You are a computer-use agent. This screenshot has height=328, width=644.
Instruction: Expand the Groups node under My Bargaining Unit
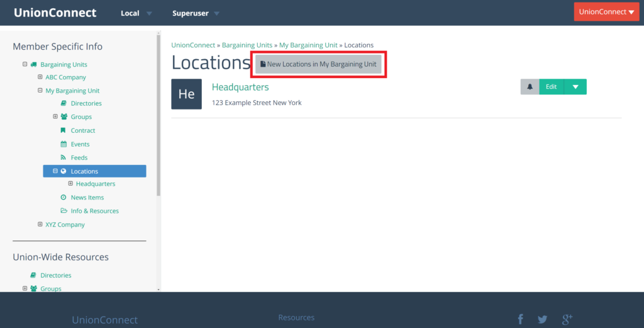(x=55, y=116)
